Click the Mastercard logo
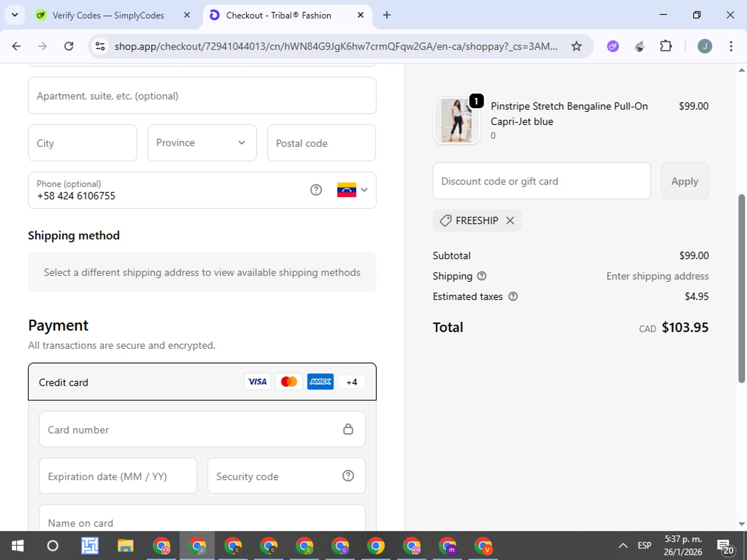Image resolution: width=747 pixels, height=560 pixels. coord(289,382)
